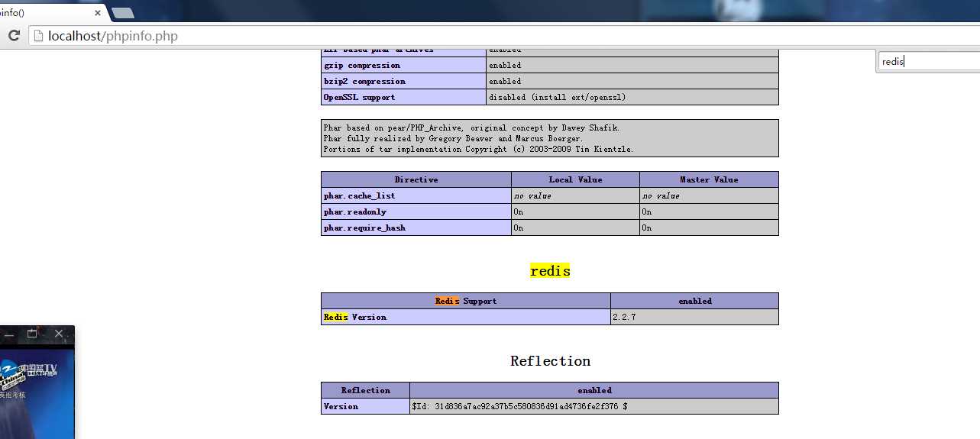The image size is (980, 439).
Task: Click the 'Master Value' column header
Action: point(709,179)
